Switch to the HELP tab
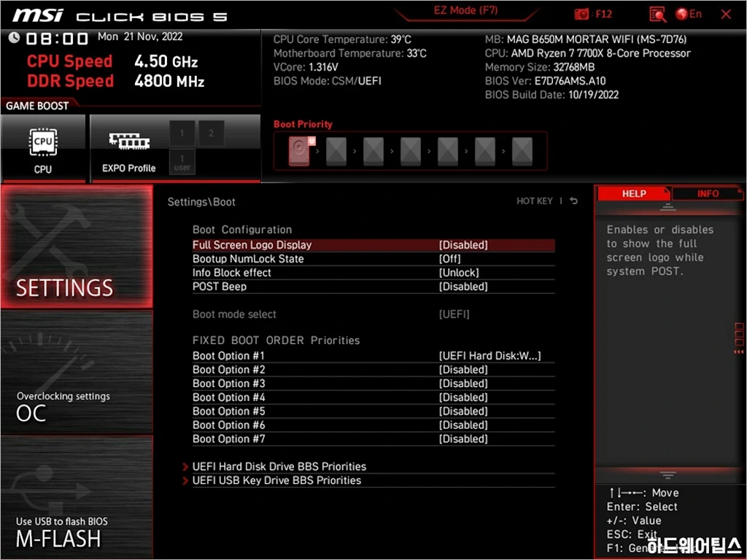 pos(634,194)
